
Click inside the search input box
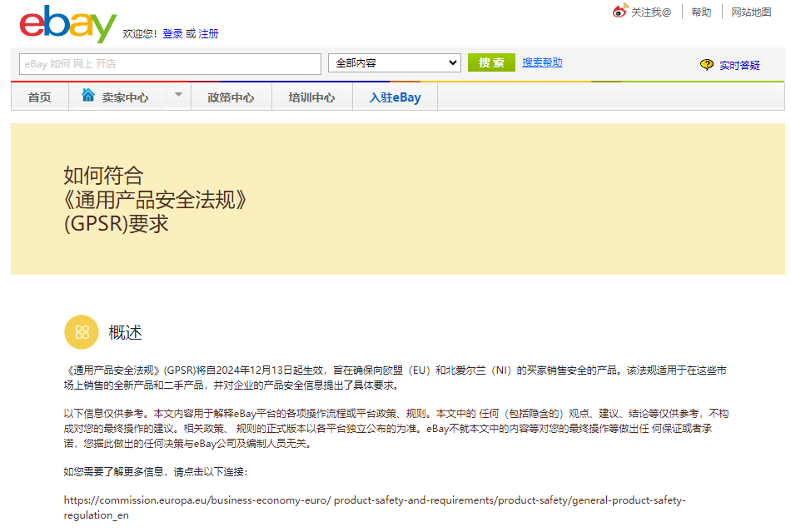[167, 63]
